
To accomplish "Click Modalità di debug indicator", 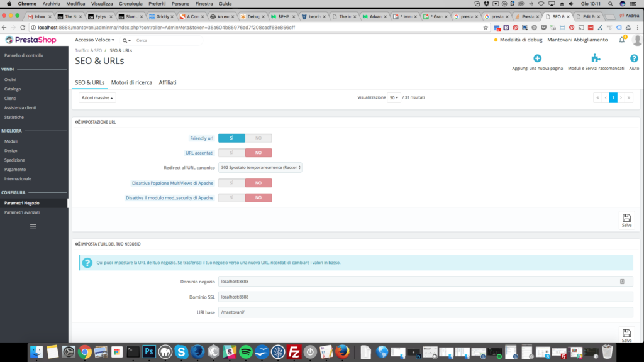I will [518, 40].
